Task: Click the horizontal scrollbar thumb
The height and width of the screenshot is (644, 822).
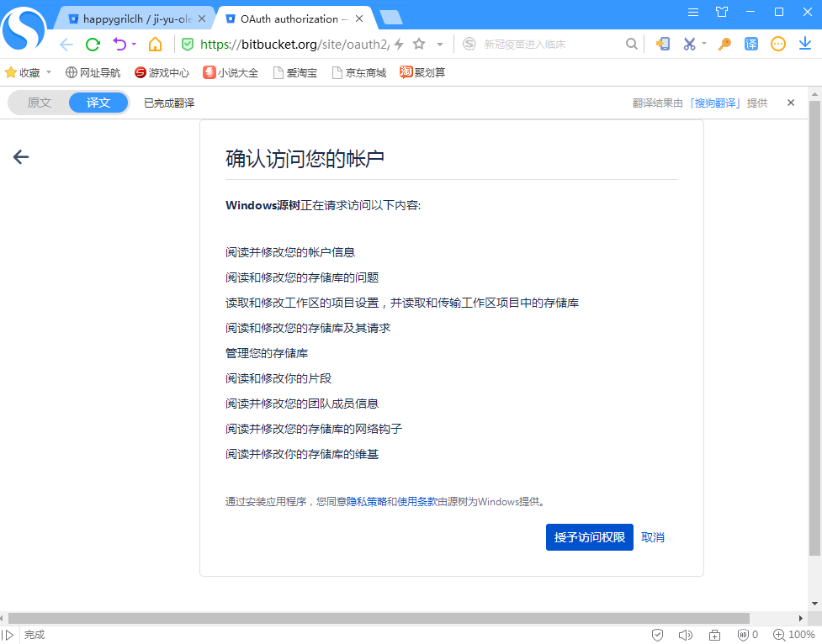Action: coord(379,618)
